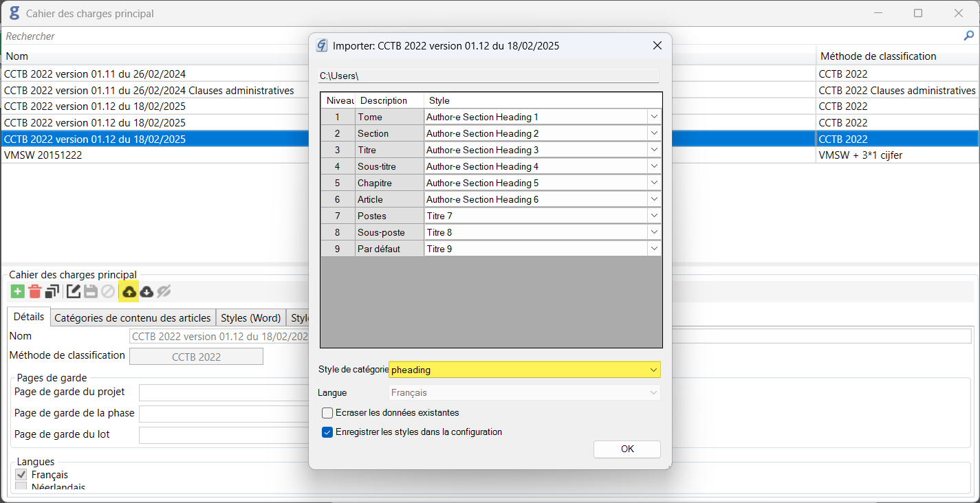Click the Page de garde du projet field
Viewport: 980px width, 503px height.
224,392
